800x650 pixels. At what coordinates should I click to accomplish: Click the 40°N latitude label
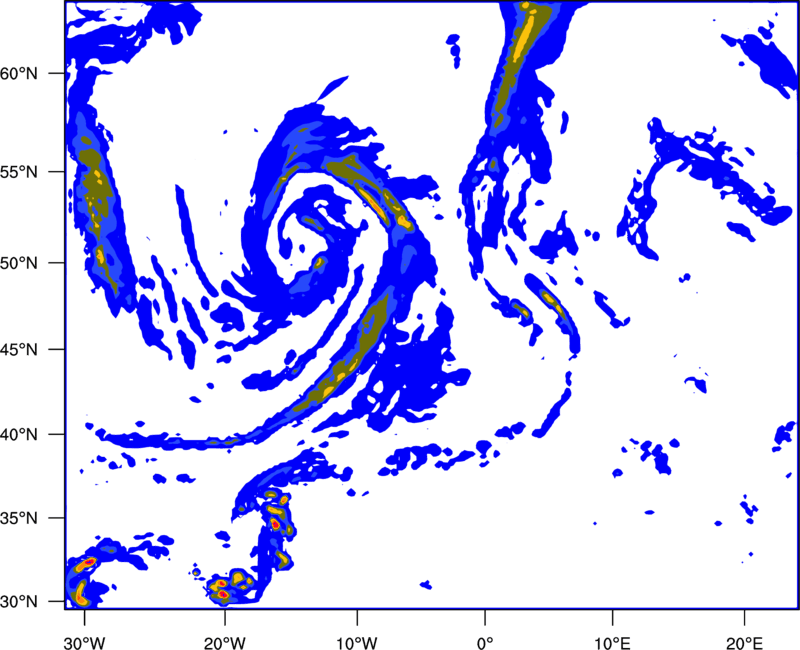point(19,435)
